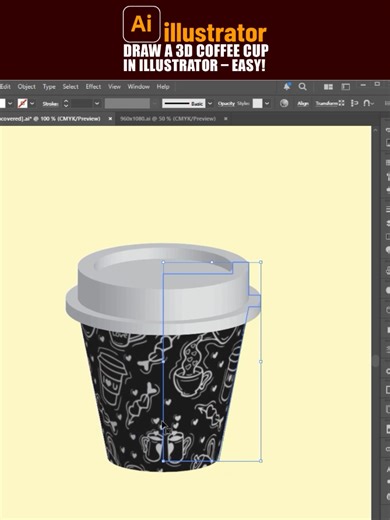Click the Basic brush definition preview
Viewport: 390px width, 520px height.
183,103
